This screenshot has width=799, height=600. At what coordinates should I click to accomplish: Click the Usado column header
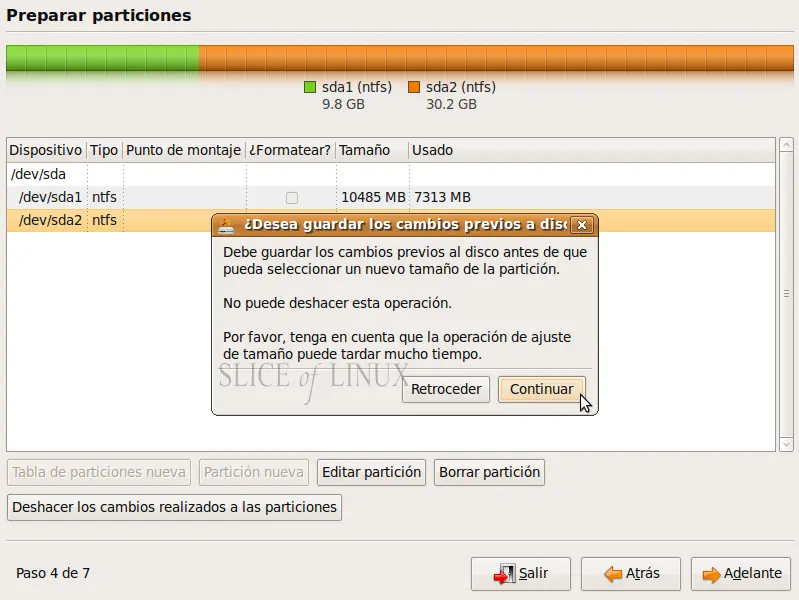[591, 150]
